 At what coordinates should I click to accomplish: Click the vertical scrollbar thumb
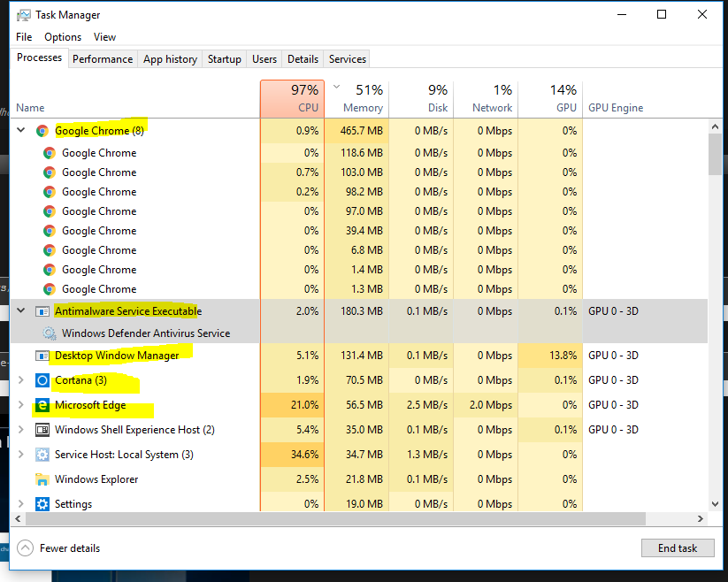(715, 155)
